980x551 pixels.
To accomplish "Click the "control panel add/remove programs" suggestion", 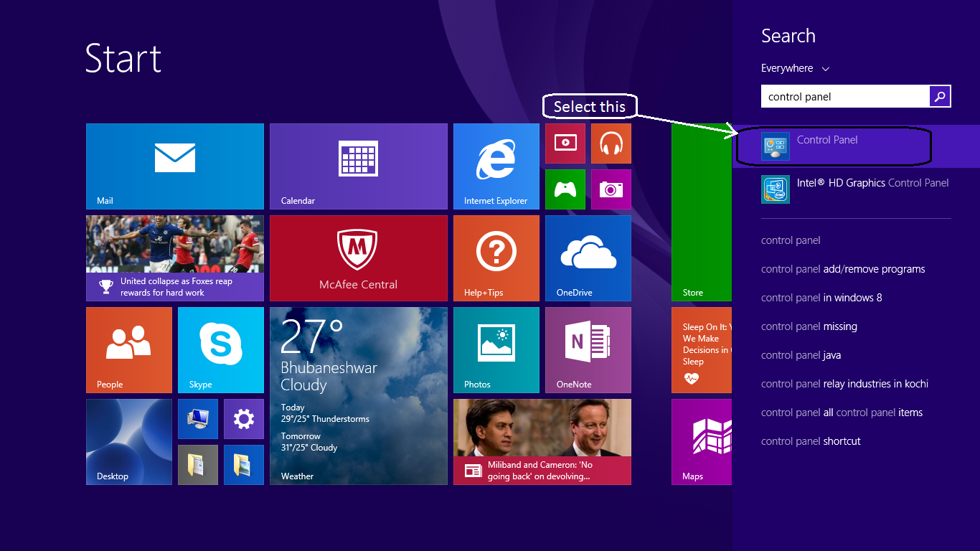I will (843, 269).
